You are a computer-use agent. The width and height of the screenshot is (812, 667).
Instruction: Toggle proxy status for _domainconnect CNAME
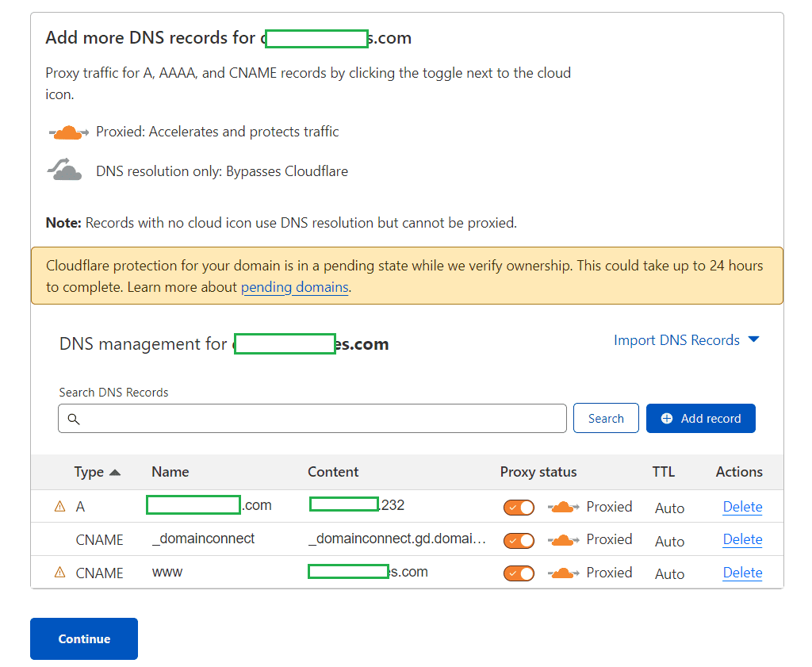click(519, 541)
